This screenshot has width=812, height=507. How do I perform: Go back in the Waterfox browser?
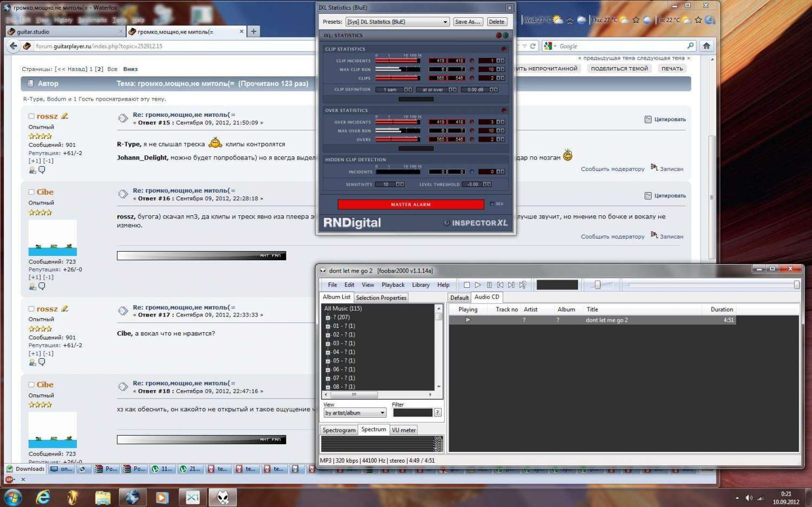(14, 46)
